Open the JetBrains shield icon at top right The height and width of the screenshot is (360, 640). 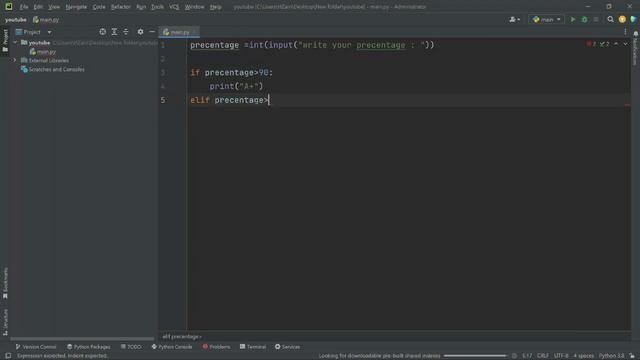[633, 20]
